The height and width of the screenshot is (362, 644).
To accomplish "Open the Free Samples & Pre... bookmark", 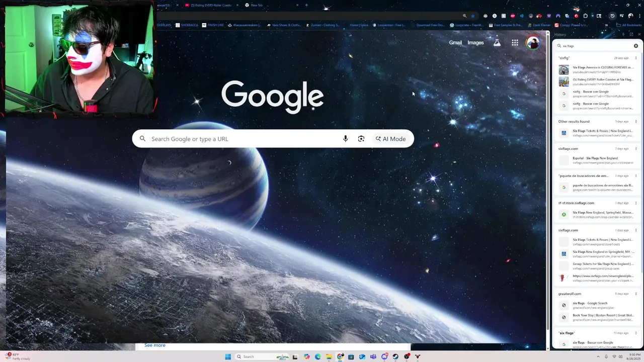I will coord(506,25).
